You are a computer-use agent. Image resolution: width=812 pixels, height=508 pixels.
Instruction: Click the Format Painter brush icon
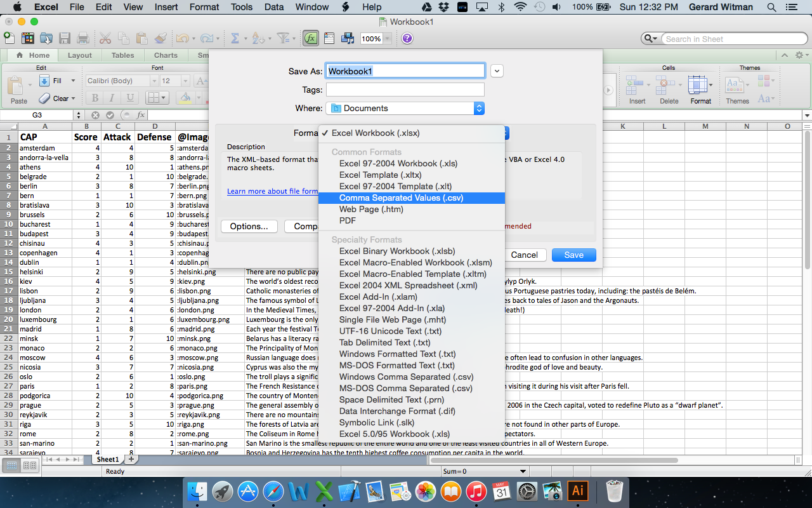click(x=162, y=38)
